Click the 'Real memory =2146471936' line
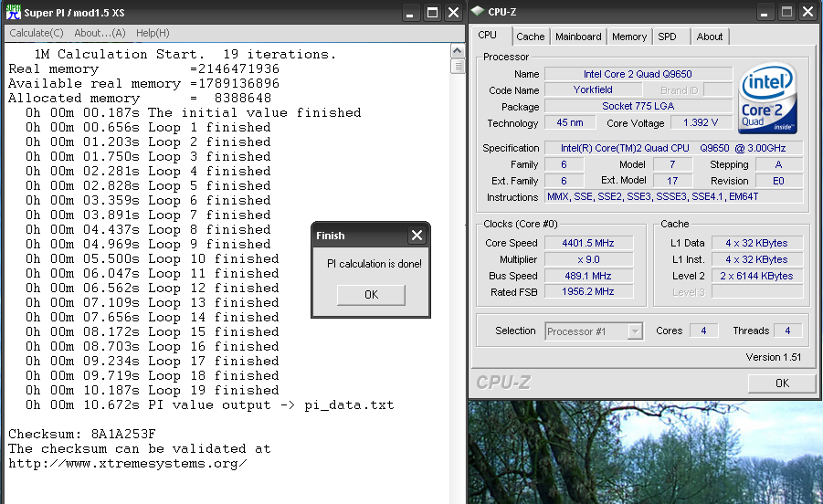The width and height of the screenshot is (823, 504). [x=143, y=68]
